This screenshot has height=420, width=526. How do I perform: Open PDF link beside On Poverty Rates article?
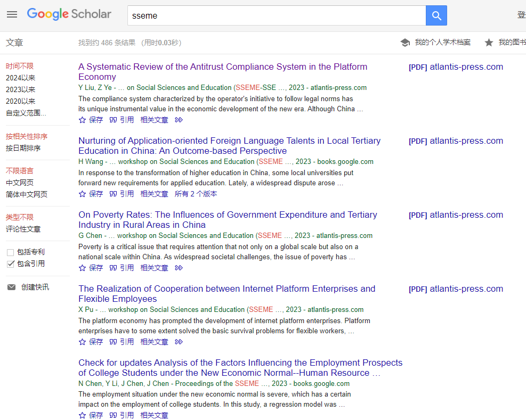[456, 215]
